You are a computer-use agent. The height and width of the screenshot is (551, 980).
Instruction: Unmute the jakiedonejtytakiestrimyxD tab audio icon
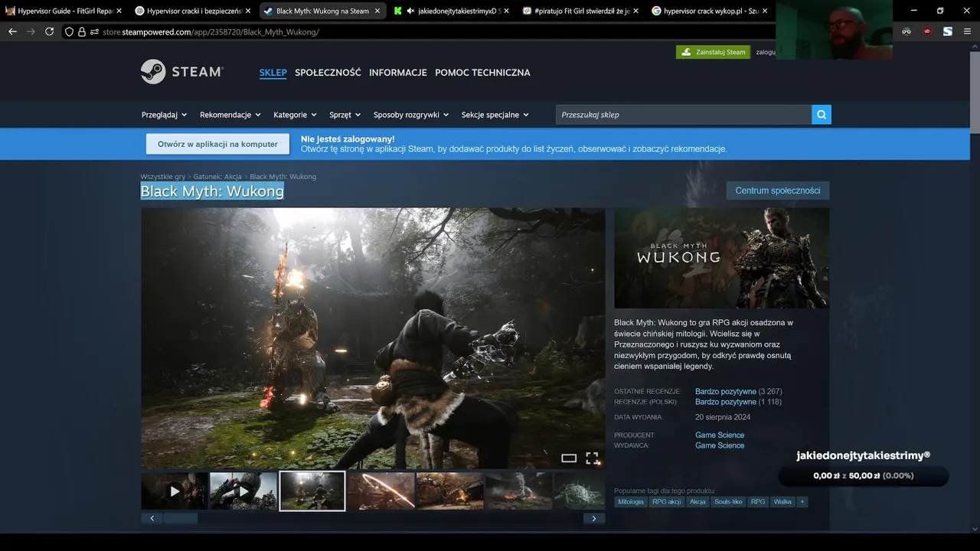coord(410,11)
